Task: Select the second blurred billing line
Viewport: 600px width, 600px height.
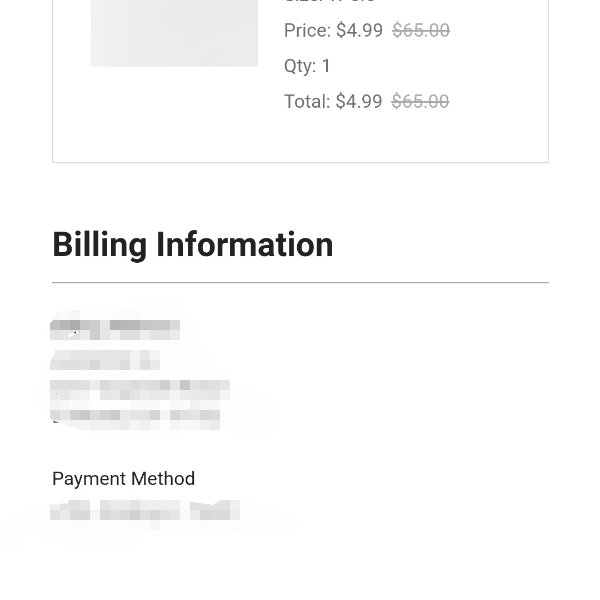Action: click(105, 360)
